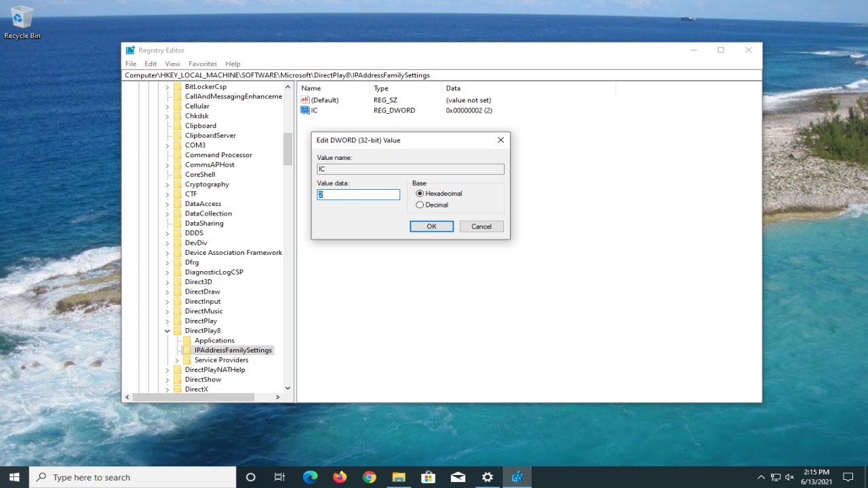Screen dimensions: 868x488
Task: Select the Device Association Framework key
Action: click(233, 253)
